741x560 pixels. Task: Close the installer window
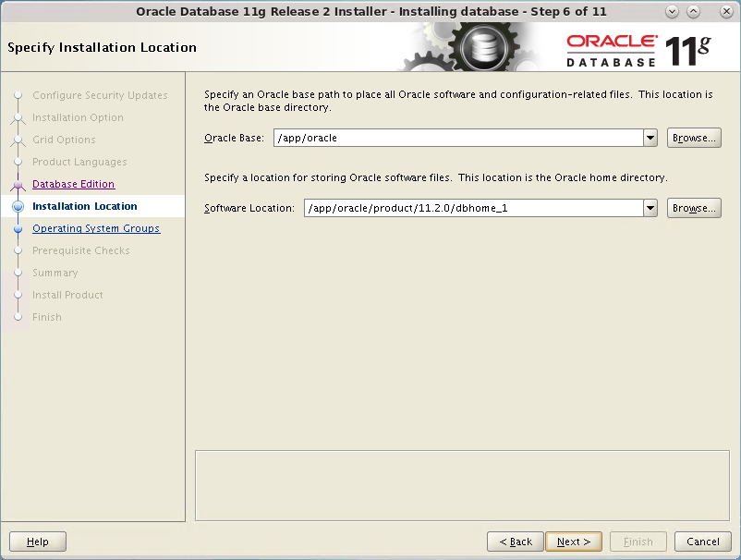click(726, 12)
